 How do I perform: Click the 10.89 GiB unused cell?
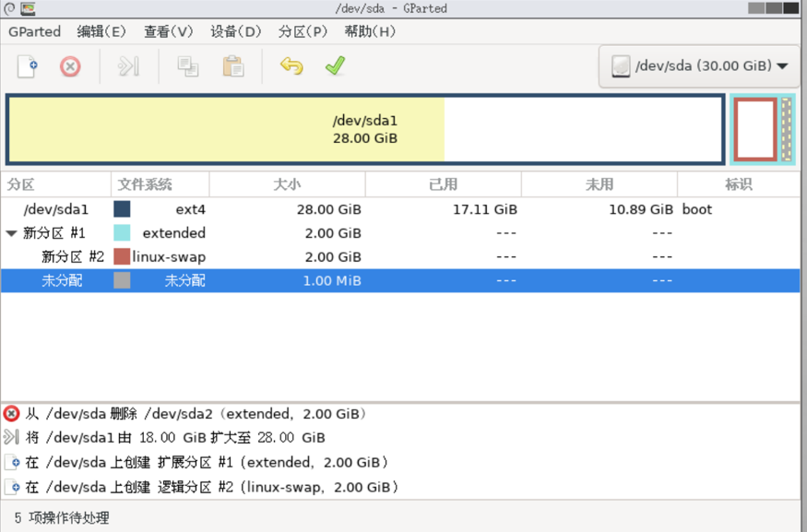(x=641, y=209)
